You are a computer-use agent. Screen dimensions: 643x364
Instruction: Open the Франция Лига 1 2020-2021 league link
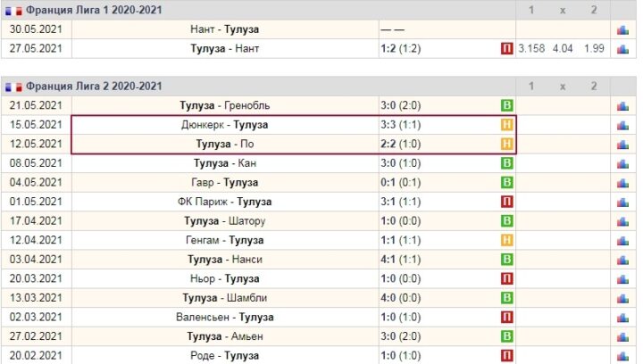[x=94, y=10]
